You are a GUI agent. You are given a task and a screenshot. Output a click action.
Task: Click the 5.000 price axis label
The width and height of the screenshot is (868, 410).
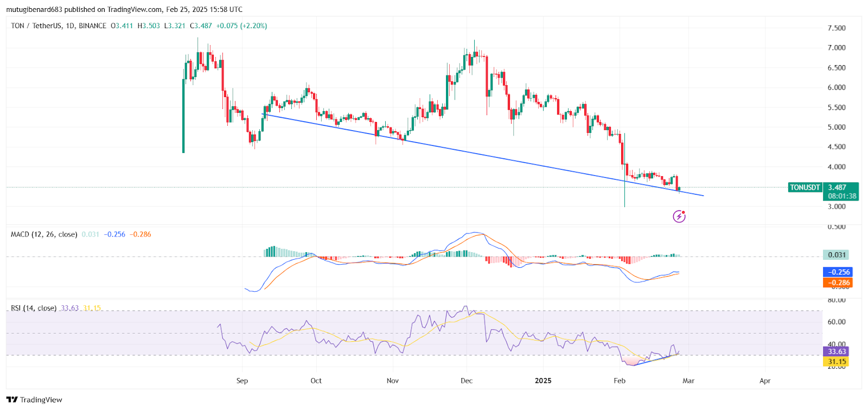click(837, 127)
